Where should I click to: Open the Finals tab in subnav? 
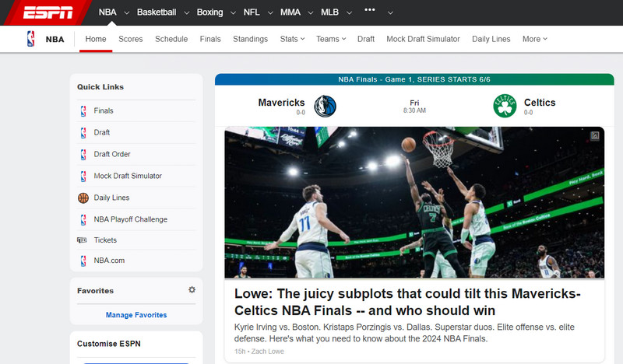[210, 39]
